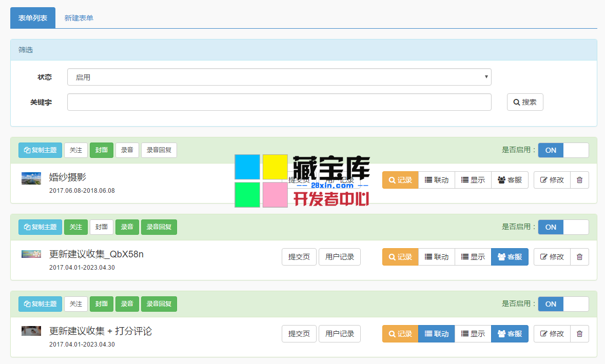The height and width of the screenshot is (364, 605).
Task: Click the 搜索 button
Action: tap(525, 102)
